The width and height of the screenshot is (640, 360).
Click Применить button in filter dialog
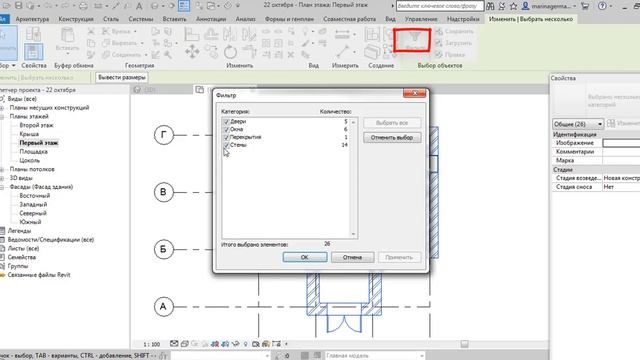pyautogui.click(x=399, y=257)
